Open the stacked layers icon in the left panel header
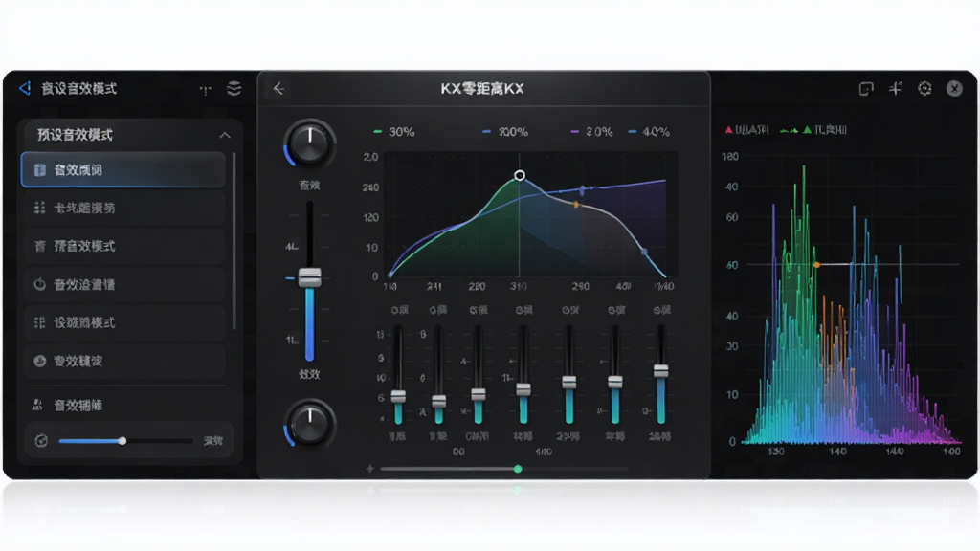The width and height of the screenshot is (980, 551). click(x=234, y=88)
